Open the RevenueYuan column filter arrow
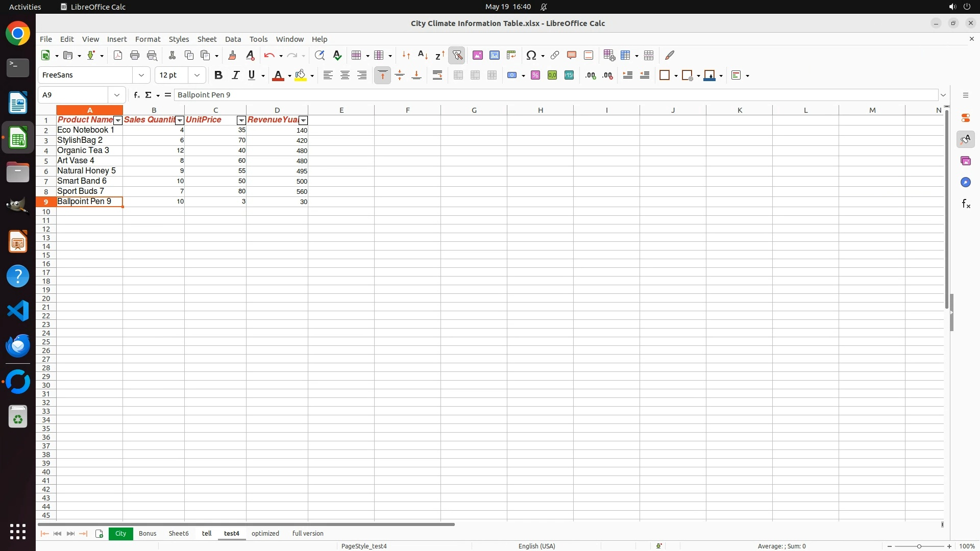Screen dimensions: 980x551 pyautogui.click(x=303, y=120)
